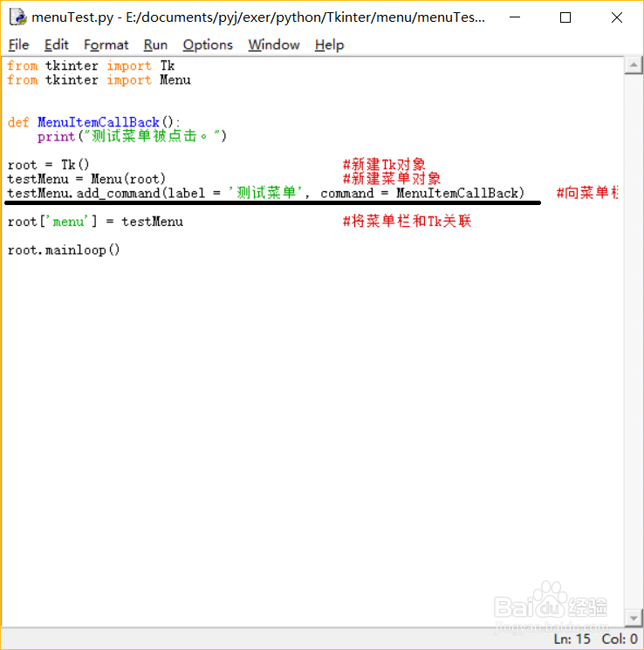Click the MenuItemCallBack function name in def

tap(99, 122)
